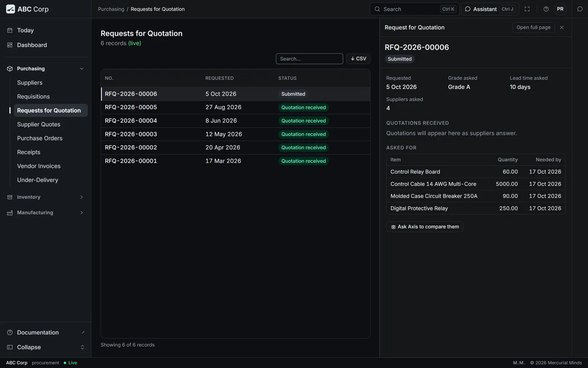Open the help question-mark icon in header
Viewport: 588px width, 368px height.
(x=546, y=9)
